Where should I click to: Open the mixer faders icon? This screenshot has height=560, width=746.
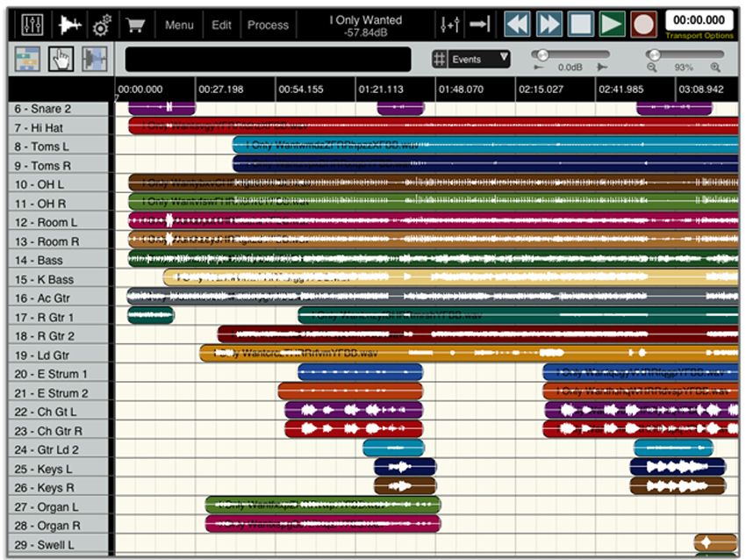click(32, 25)
